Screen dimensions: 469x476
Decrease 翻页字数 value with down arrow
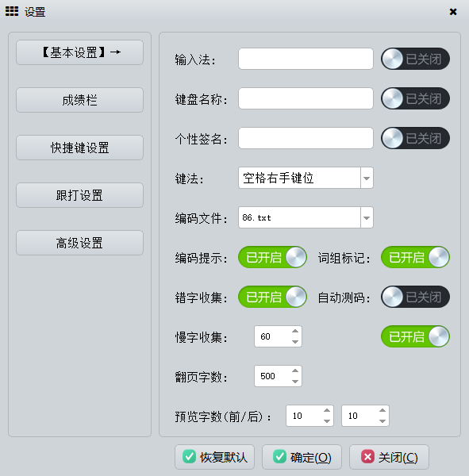click(x=295, y=382)
